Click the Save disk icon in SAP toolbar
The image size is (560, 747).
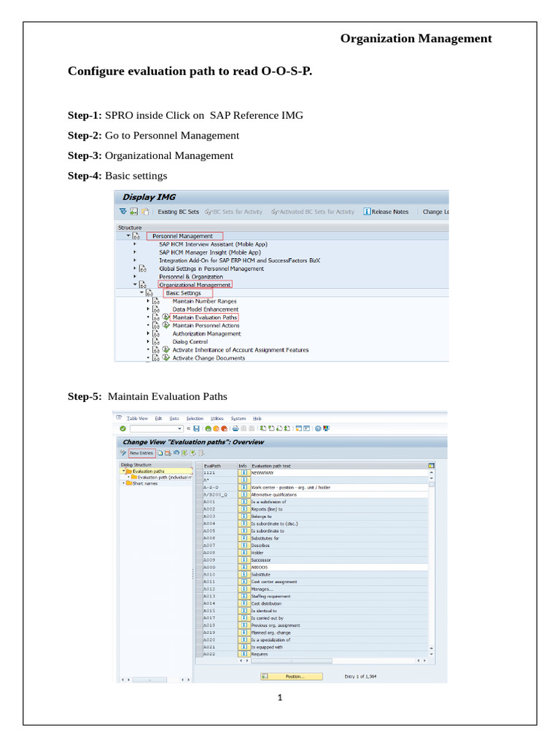[196, 428]
